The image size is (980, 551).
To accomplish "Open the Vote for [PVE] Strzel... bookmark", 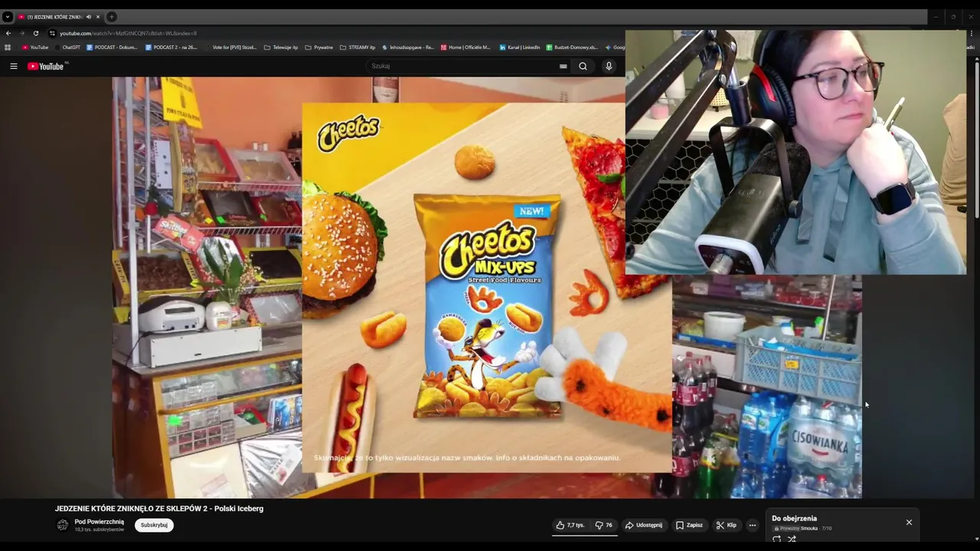I will click(230, 47).
